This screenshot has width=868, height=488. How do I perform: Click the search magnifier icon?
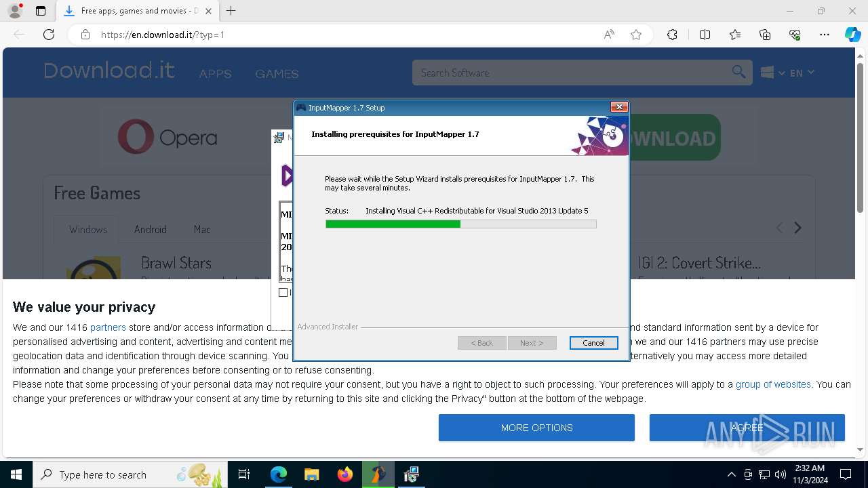(738, 72)
